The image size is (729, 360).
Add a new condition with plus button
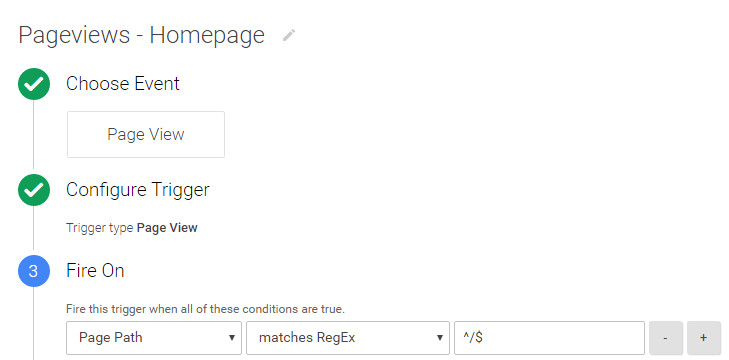pos(703,338)
